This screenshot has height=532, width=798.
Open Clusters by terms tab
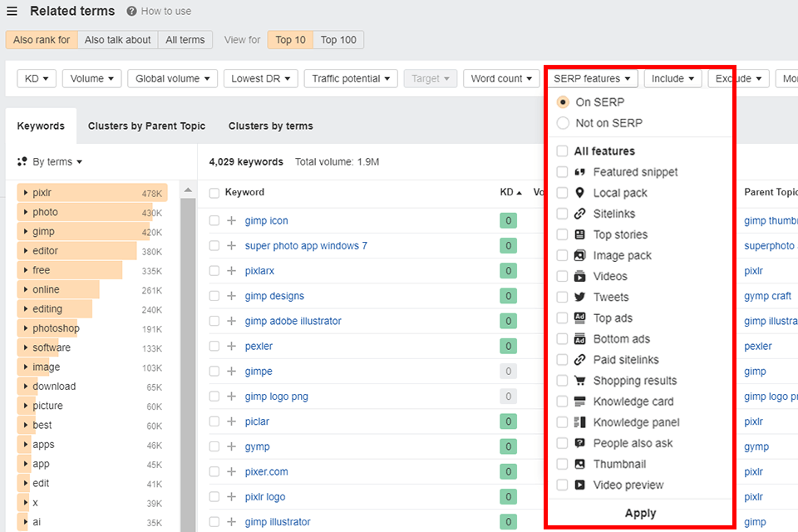coord(271,126)
